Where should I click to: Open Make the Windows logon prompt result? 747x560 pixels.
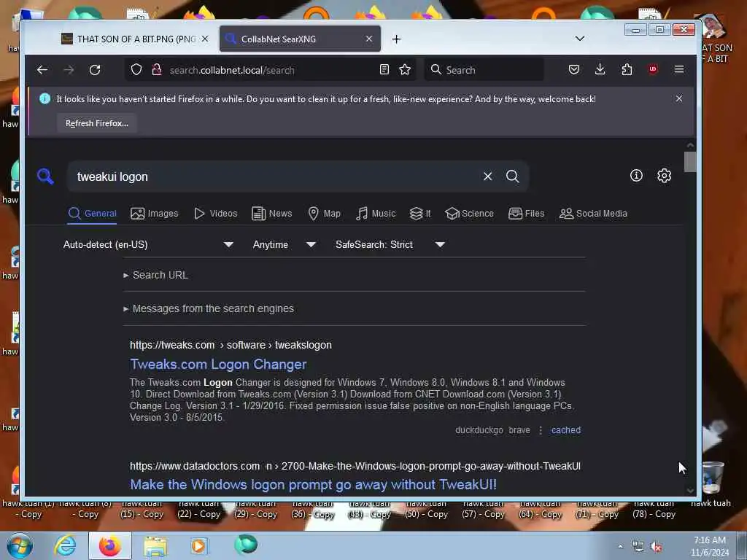coord(313,484)
